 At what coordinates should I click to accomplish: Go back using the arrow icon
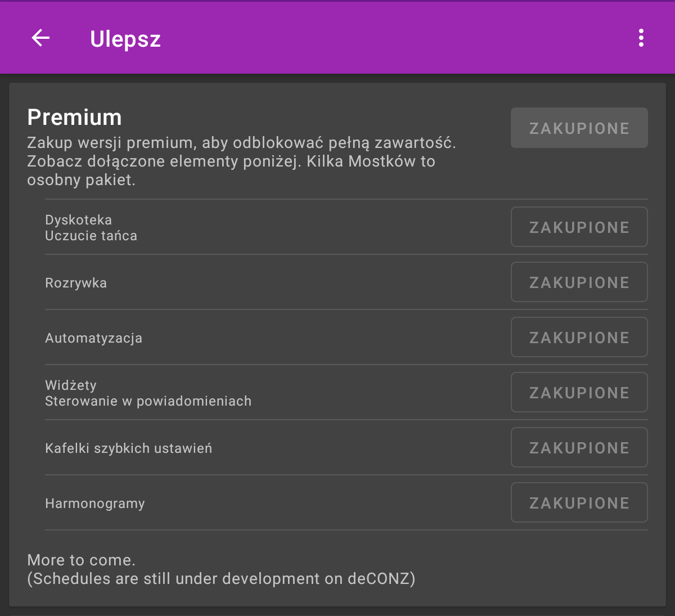pos(40,38)
